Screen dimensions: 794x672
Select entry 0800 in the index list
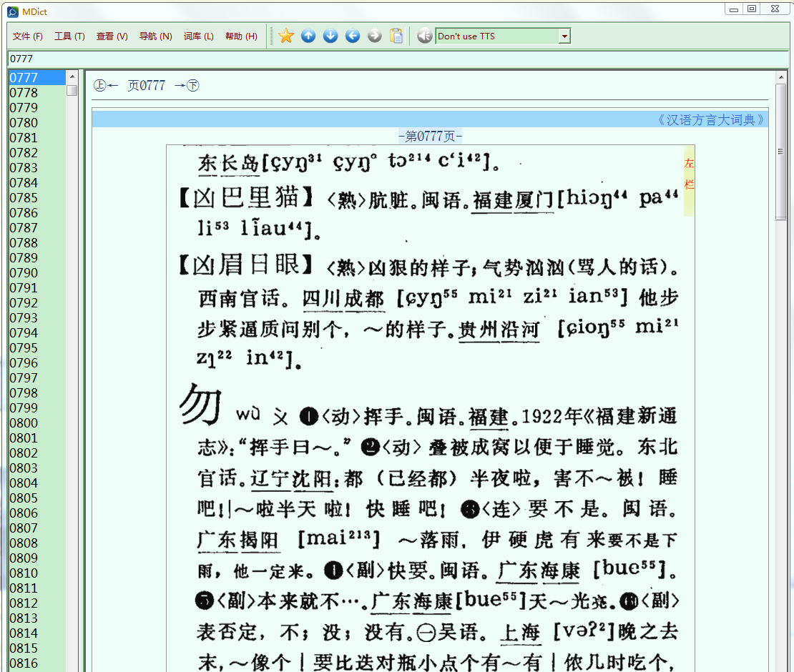pyautogui.click(x=24, y=423)
